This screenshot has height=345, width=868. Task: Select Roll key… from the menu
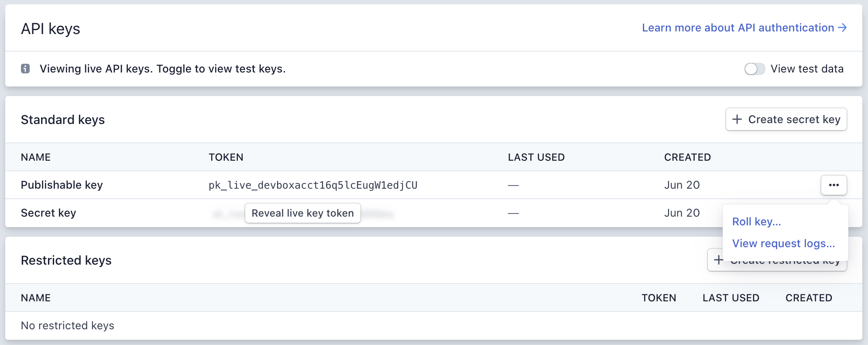click(756, 222)
